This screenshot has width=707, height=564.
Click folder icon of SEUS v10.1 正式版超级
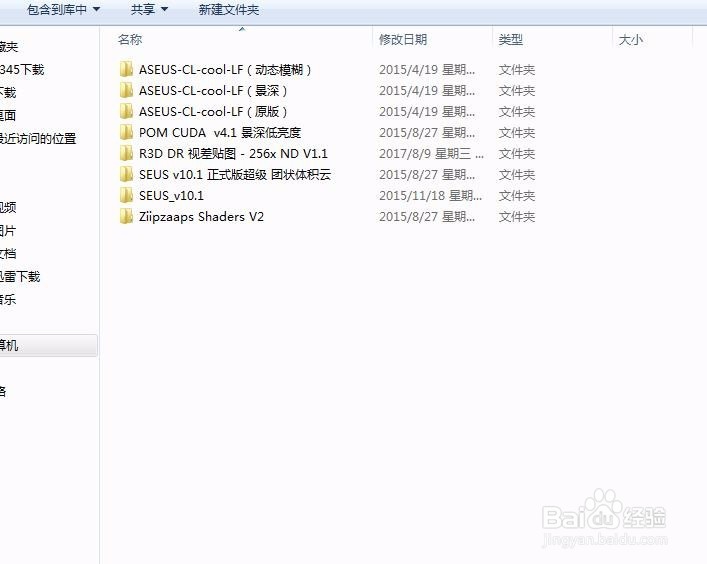(126, 174)
